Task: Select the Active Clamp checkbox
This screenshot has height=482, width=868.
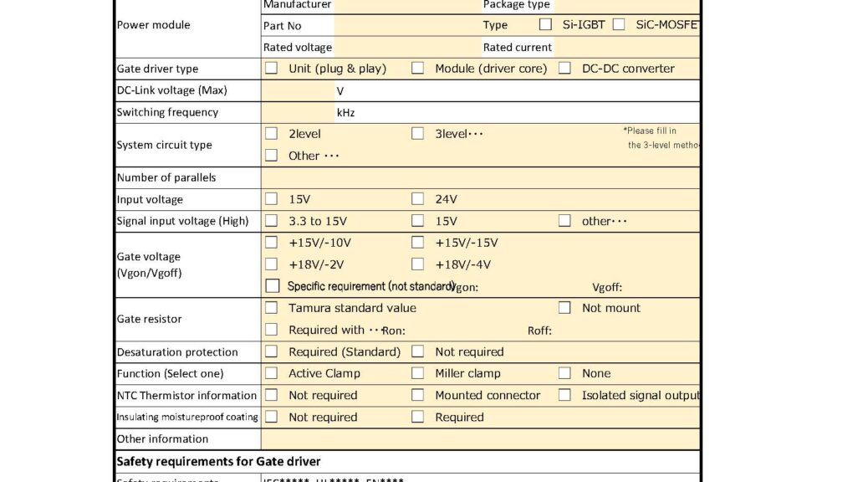Action: [x=271, y=373]
